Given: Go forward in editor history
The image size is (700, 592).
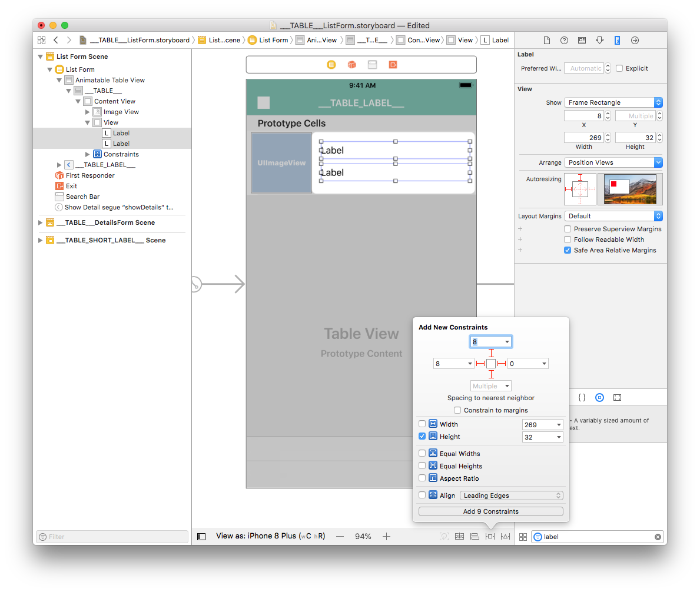Looking at the screenshot, I should pyautogui.click(x=69, y=40).
